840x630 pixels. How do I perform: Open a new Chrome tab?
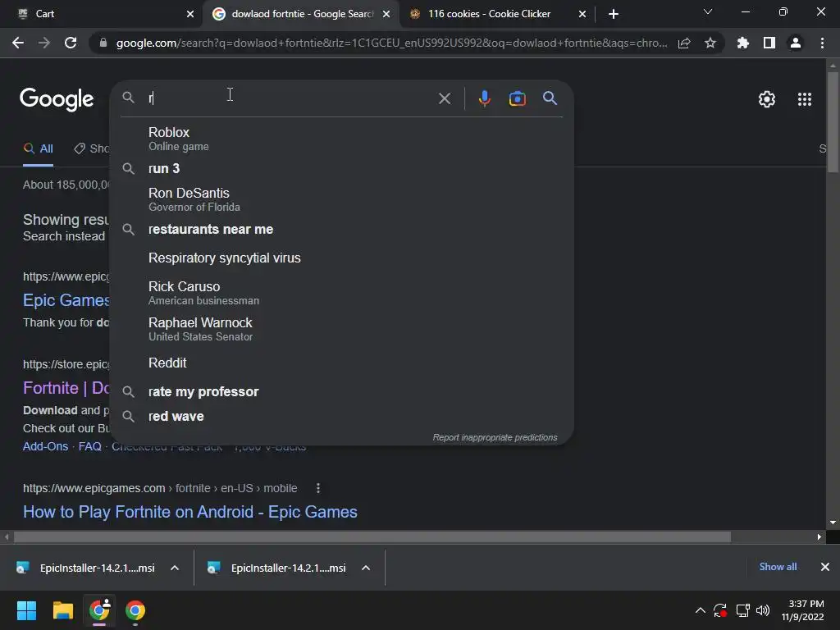click(614, 14)
